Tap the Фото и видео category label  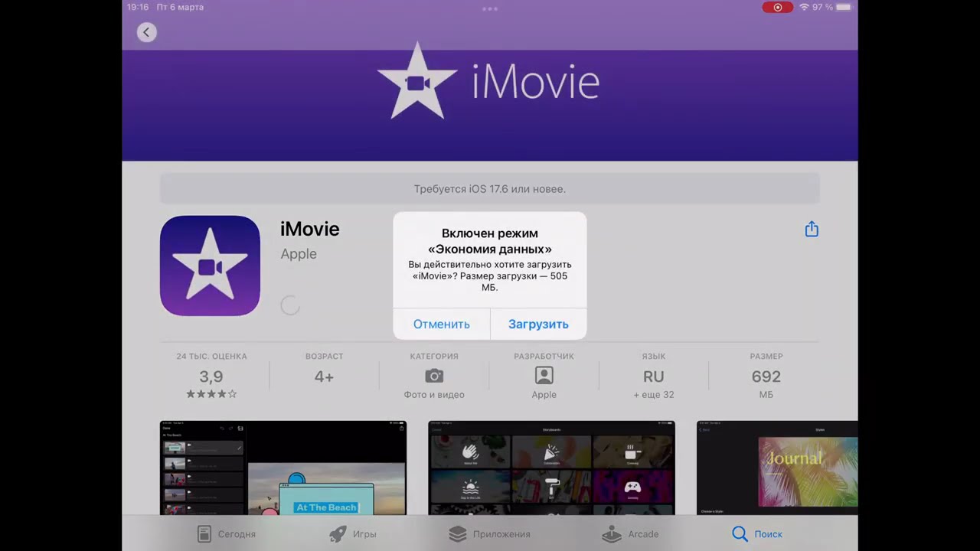point(434,395)
